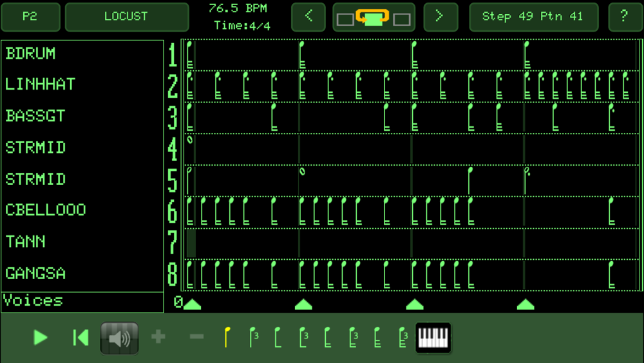Toggle the pattern loop mode button

tap(374, 17)
